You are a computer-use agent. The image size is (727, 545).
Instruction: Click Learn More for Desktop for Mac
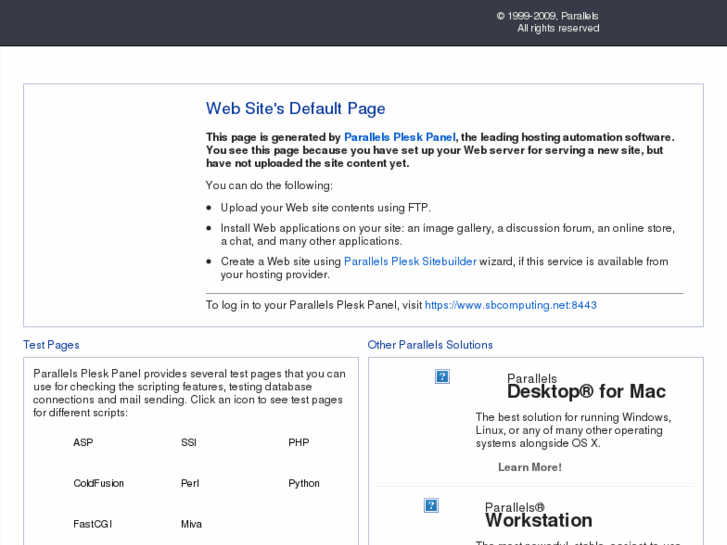click(530, 467)
